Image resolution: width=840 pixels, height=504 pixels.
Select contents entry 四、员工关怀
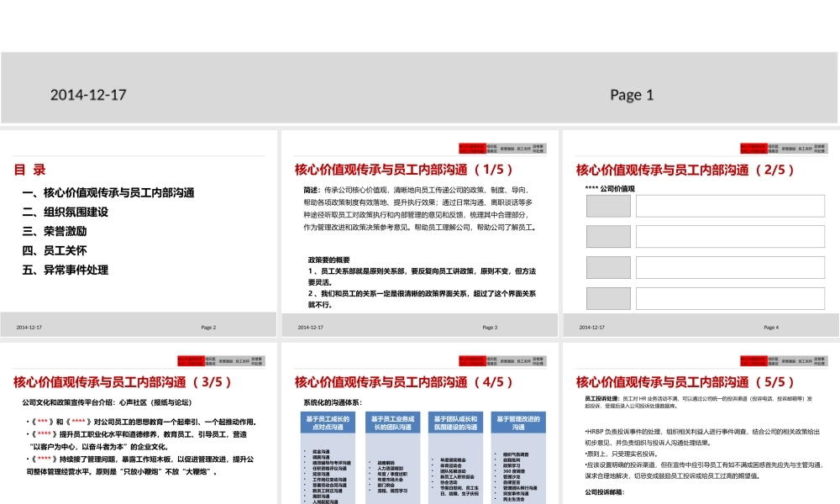pos(55,250)
